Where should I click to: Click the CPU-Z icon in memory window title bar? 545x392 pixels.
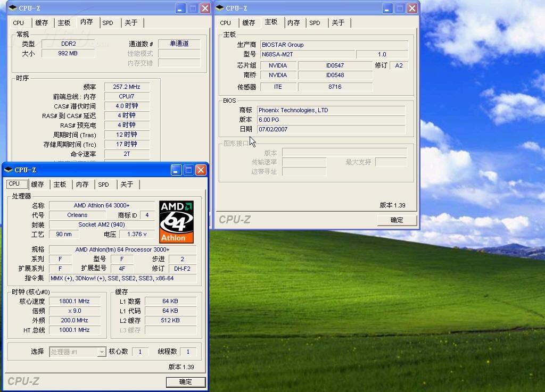pos(13,8)
